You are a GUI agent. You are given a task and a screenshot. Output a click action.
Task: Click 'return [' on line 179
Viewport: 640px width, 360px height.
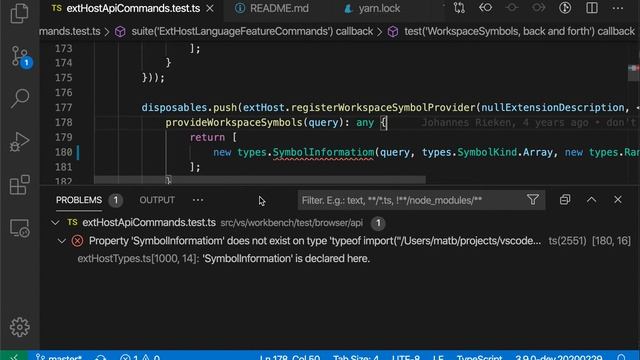point(213,137)
